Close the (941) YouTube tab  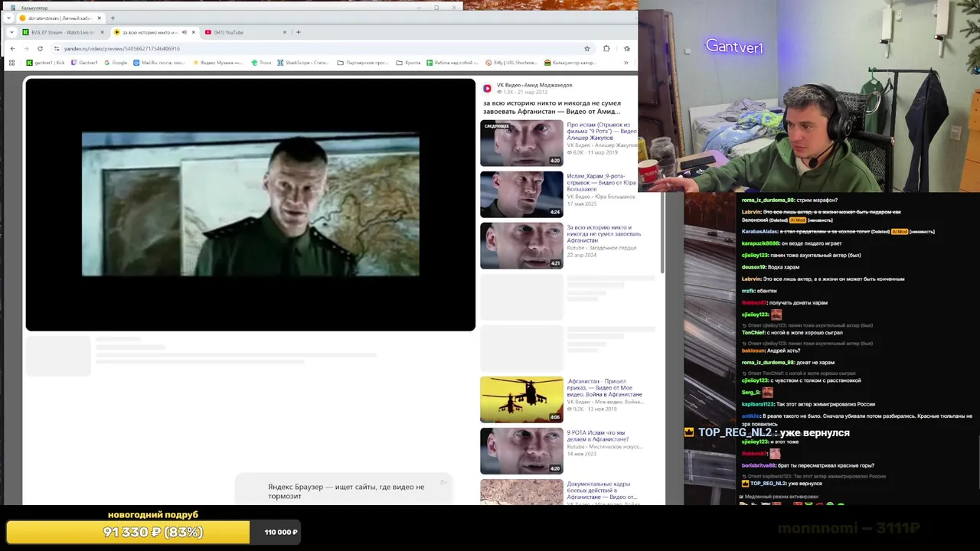285,32
